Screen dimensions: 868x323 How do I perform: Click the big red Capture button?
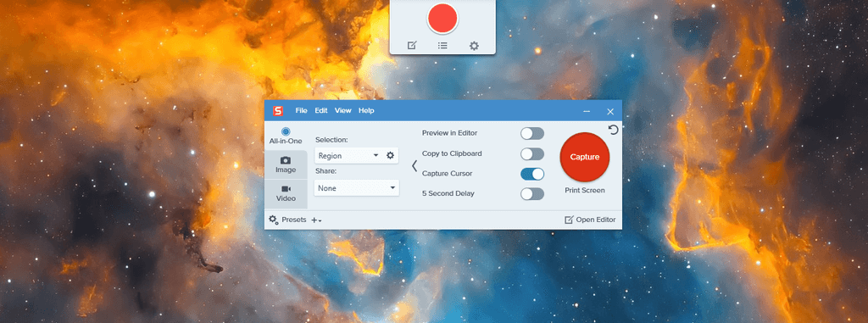pyautogui.click(x=585, y=157)
